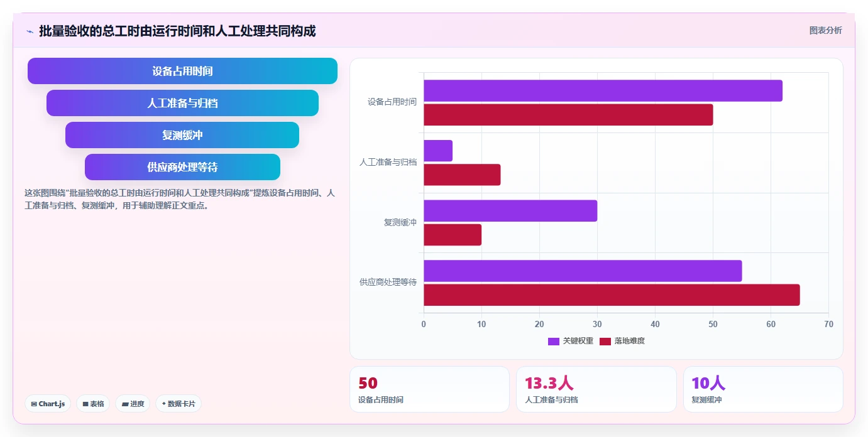This screenshot has width=868, height=437.
Task: Click the x-axis tick value 0
Action: [x=424, y=324]
